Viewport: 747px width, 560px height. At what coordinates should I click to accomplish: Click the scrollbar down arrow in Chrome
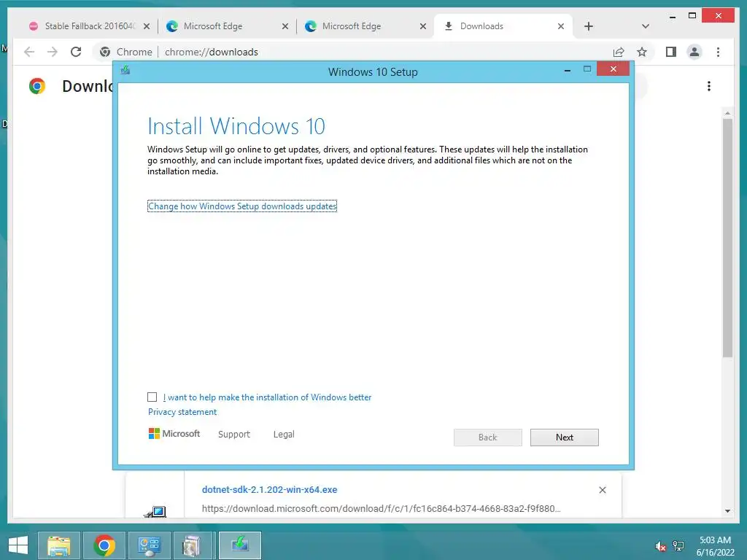coord(727,511)
